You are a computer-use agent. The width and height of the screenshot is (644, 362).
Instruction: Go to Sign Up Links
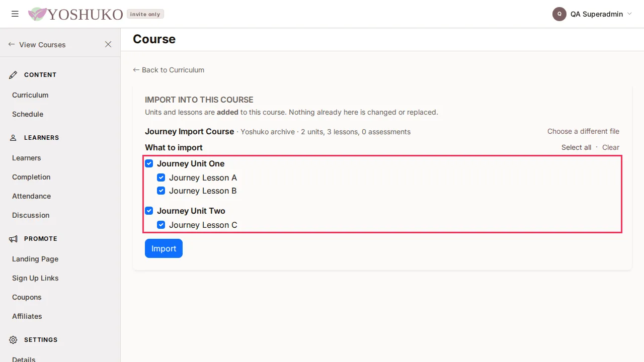[x=35, y=278]
